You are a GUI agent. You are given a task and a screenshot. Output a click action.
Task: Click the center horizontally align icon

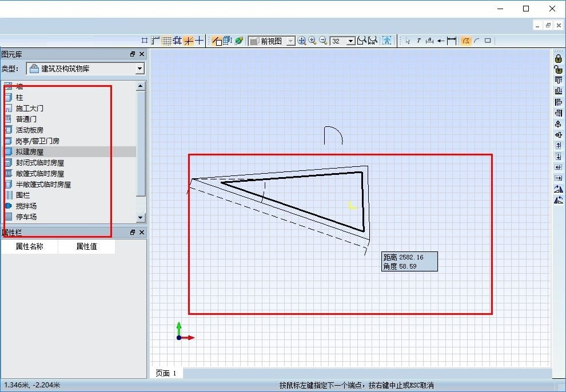point(559,135)
